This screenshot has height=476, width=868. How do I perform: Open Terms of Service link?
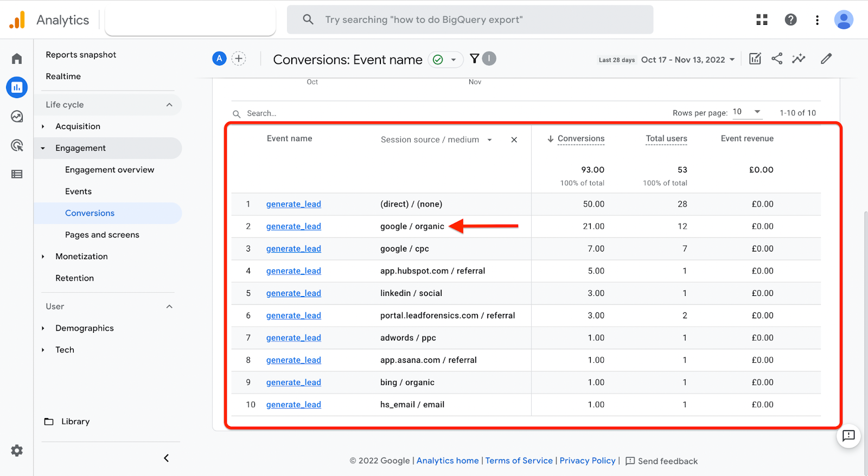[x=519, y=461]
